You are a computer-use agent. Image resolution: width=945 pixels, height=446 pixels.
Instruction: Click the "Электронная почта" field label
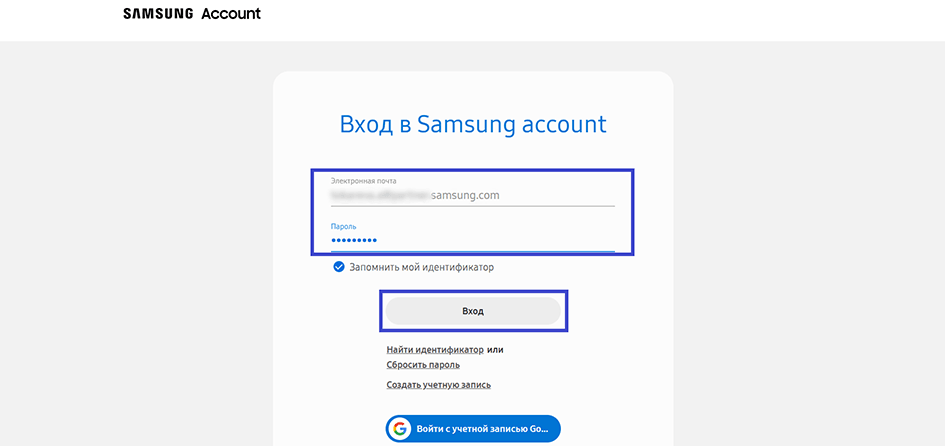click(363, 181)
